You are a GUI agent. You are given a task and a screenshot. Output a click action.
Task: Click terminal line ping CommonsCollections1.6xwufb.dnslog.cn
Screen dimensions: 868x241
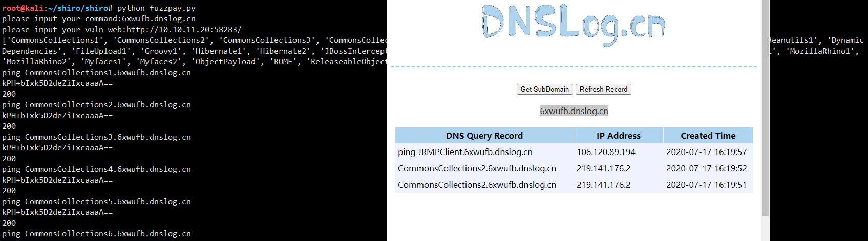[96, 73]
